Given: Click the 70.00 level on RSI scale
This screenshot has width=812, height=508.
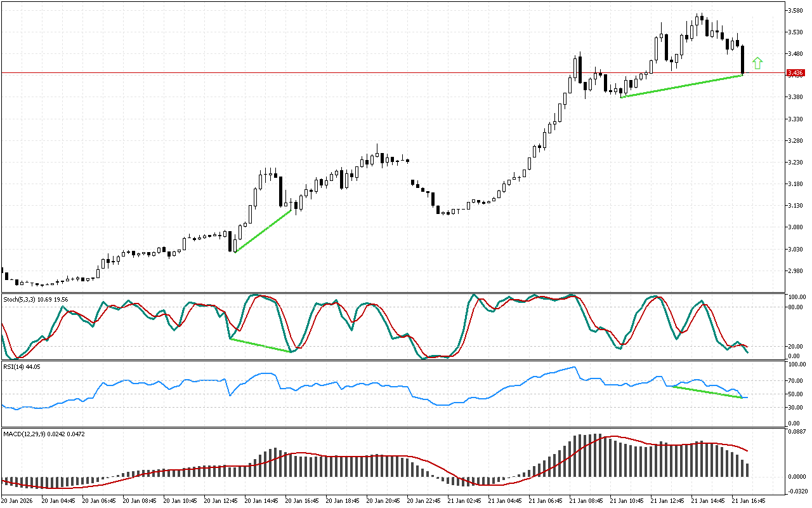Looking at the screenshot, I should tap(796, 381).
